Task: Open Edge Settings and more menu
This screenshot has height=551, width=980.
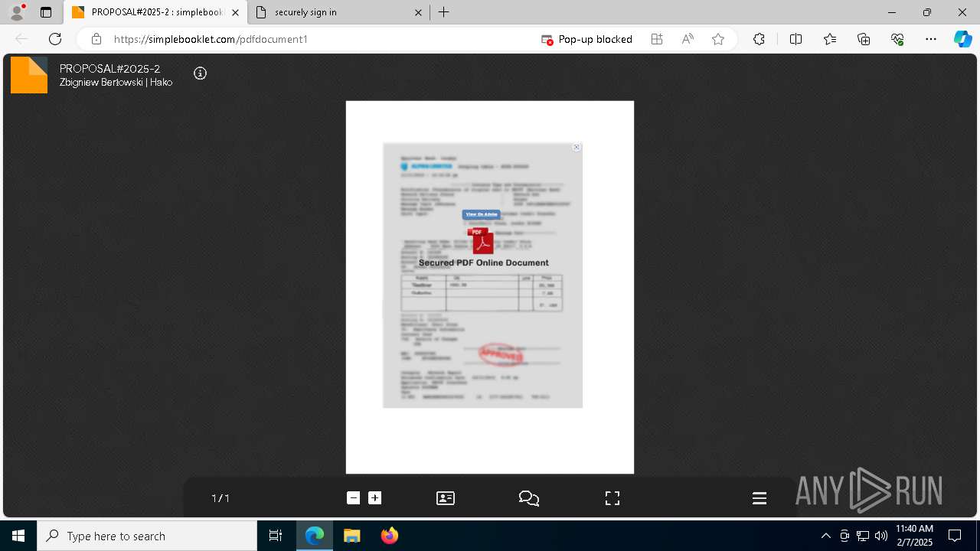Action: click(x=931, y=39)
